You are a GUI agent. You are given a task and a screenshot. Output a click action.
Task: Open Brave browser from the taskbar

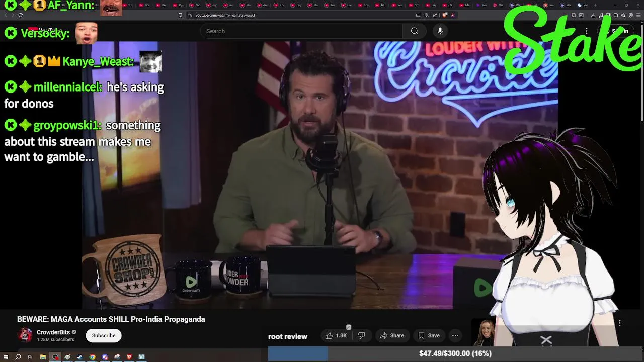pos(129,357)
